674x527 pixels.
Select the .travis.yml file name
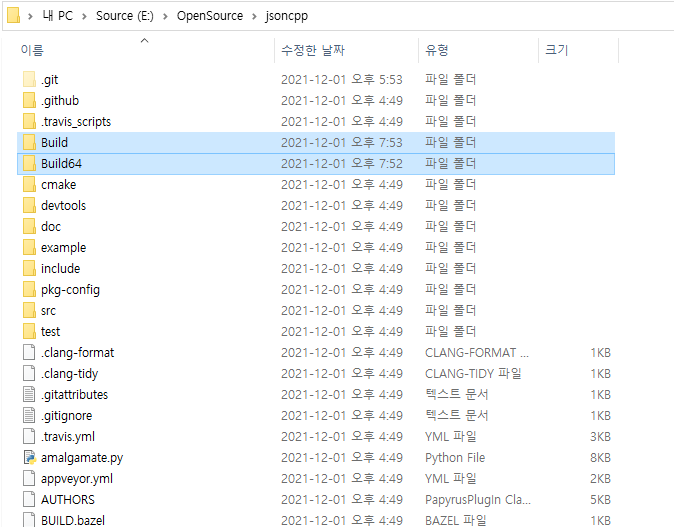pyautogui.click(x=68, y=437)
